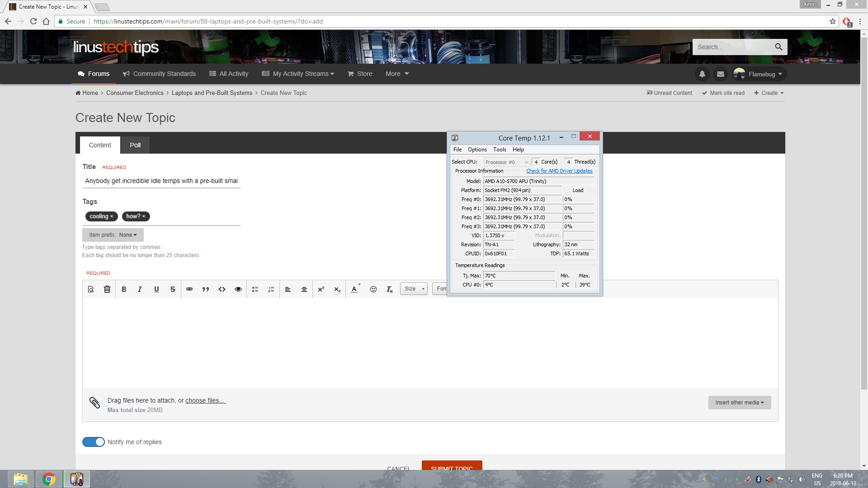Click in the topic Title field
This screenshot has height=488, width=868.
[x=161, y=181]
